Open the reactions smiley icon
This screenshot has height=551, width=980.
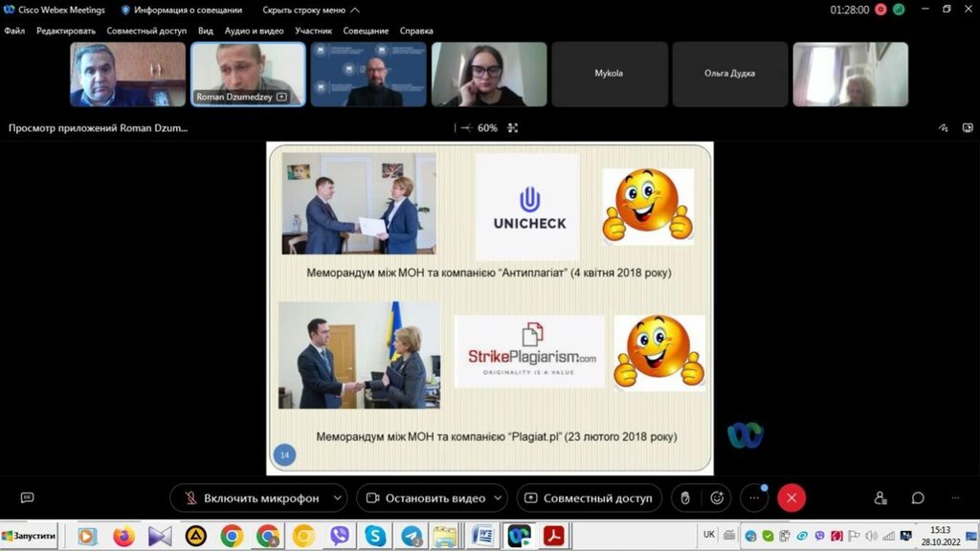tap(717, 497)
